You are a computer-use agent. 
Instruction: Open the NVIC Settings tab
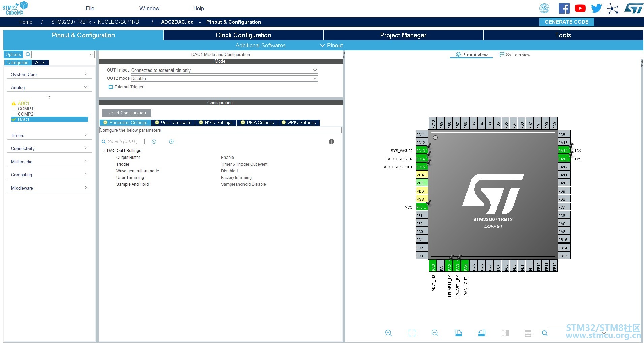[x=216, y=123]
